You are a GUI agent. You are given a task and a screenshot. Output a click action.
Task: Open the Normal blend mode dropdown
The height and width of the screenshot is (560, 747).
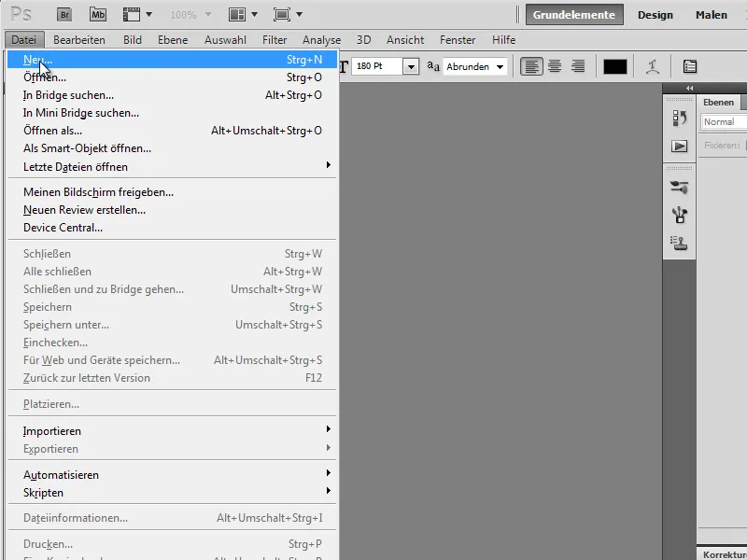click(725, 122)
